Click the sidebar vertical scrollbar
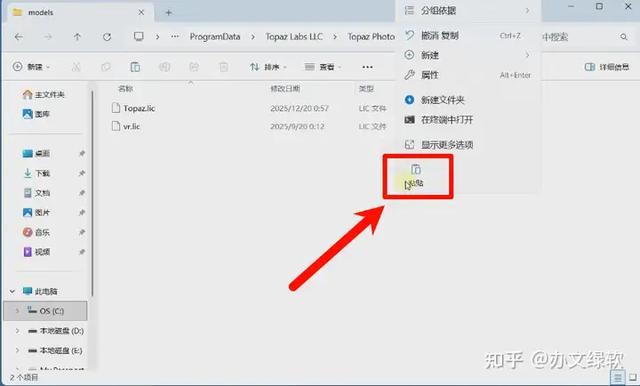The width and height of the screenshot is (640, 386). (93, 193)
